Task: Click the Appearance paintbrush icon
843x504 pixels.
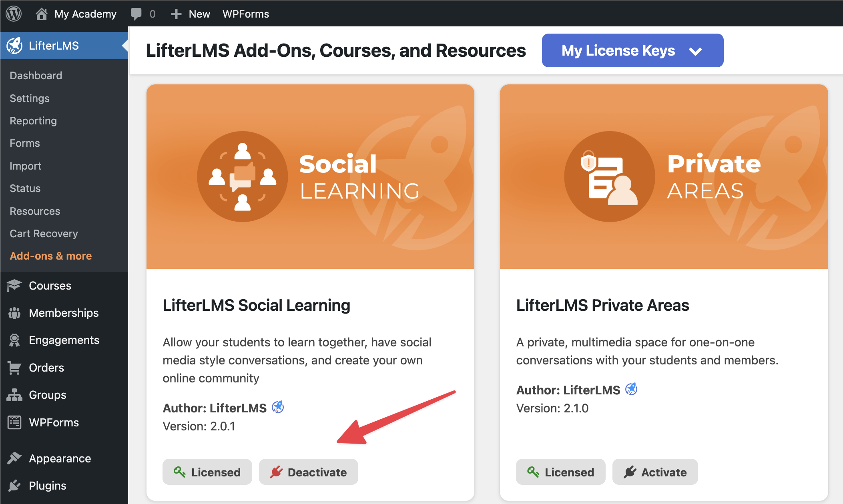Action: 14,458
